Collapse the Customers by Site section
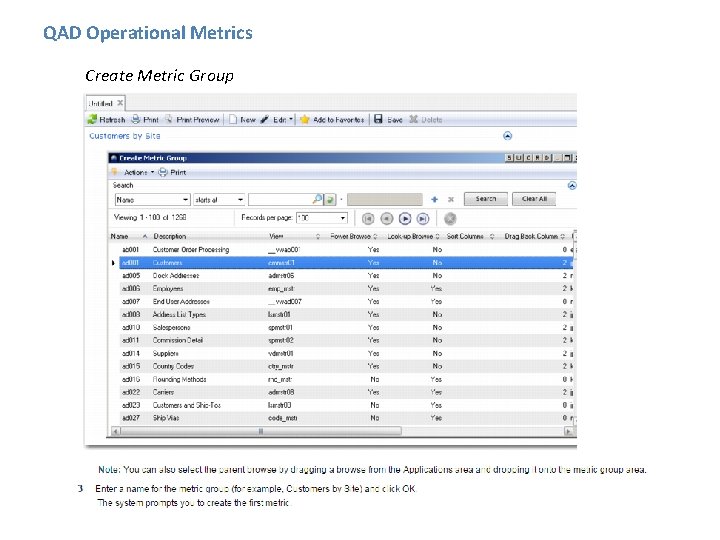720x540 pixels. point(507,136)
